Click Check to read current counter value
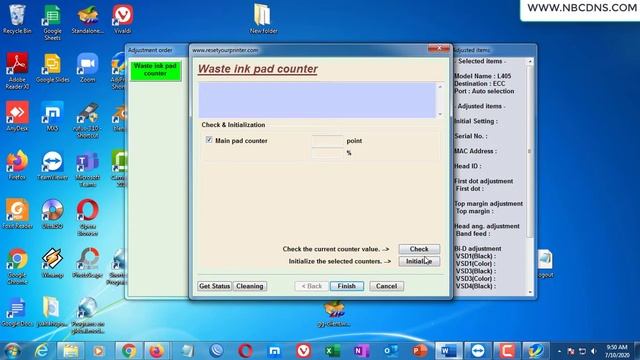640x360 pixels. click(419, 249)
